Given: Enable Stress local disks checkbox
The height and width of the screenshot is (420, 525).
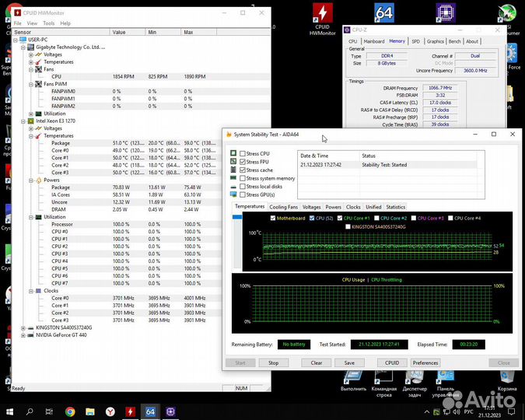Looking at the screenshot, I should point(243,186).
